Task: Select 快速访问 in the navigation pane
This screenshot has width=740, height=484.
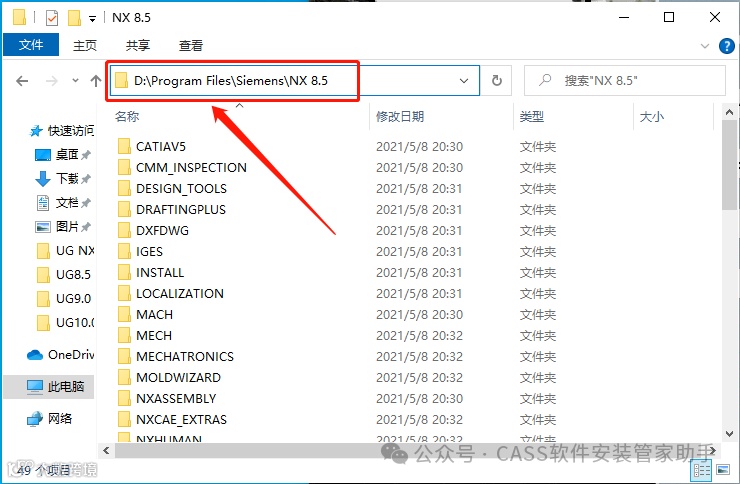Action: [61, 131]
